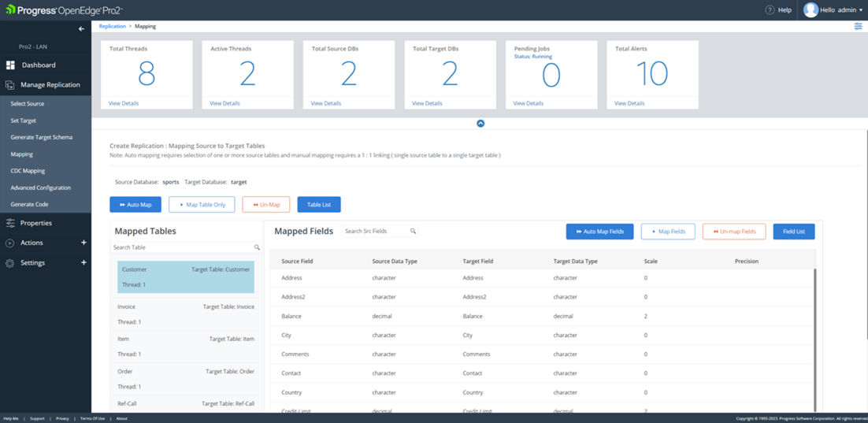Expand the Settings menu plus sign
868x423 pixels.
coord(83,262)
